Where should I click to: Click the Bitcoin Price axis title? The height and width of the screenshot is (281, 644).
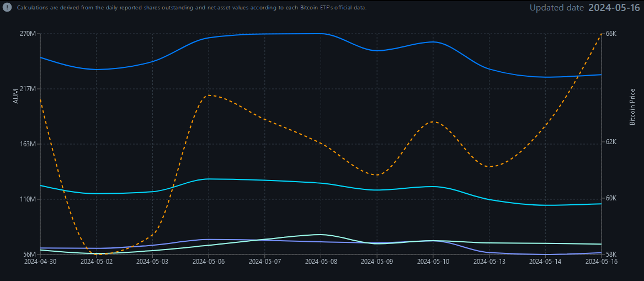[x=632, y=107]
